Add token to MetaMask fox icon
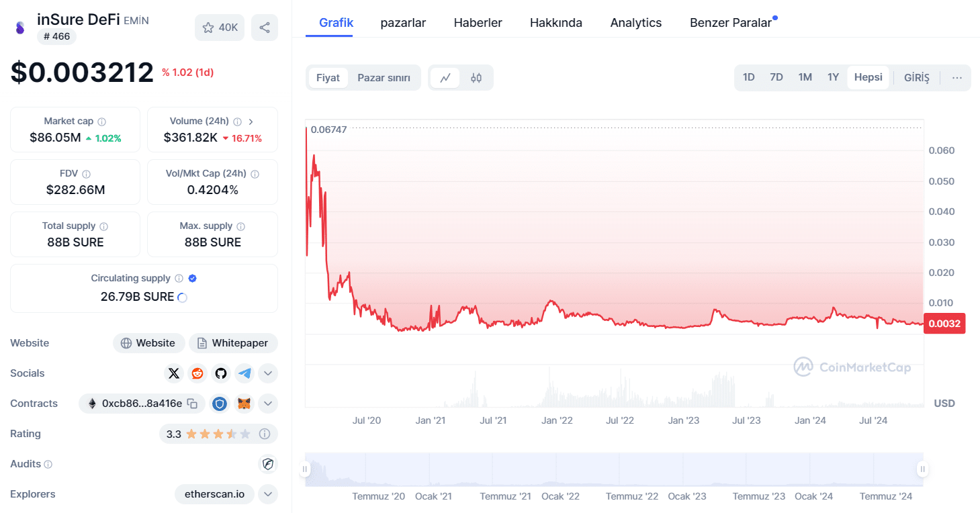The height and width of the screenshot is (513, 980). 244,404
